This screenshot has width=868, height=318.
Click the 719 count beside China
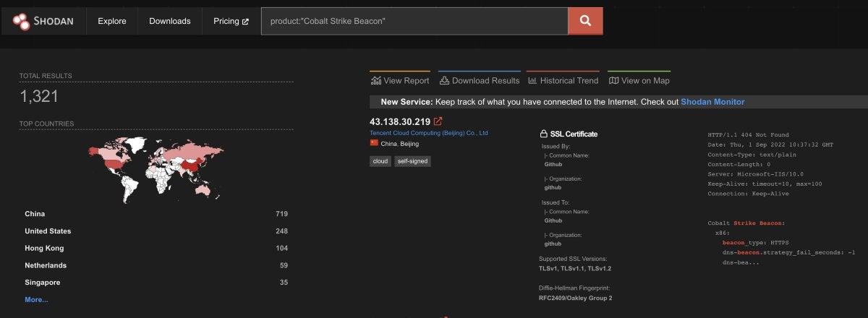(x=281, y=214)
